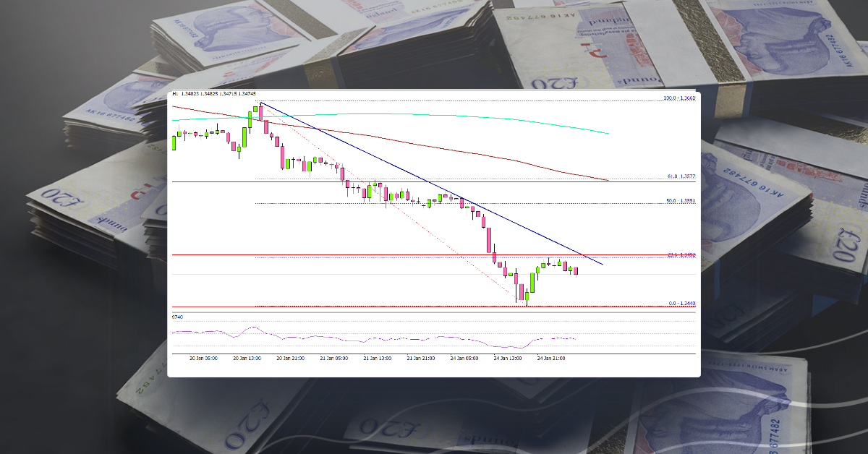The width and height of the screenshot is (868, 454).
Task: Click the OHLC price readout at top left
Action: click(217, 93)
